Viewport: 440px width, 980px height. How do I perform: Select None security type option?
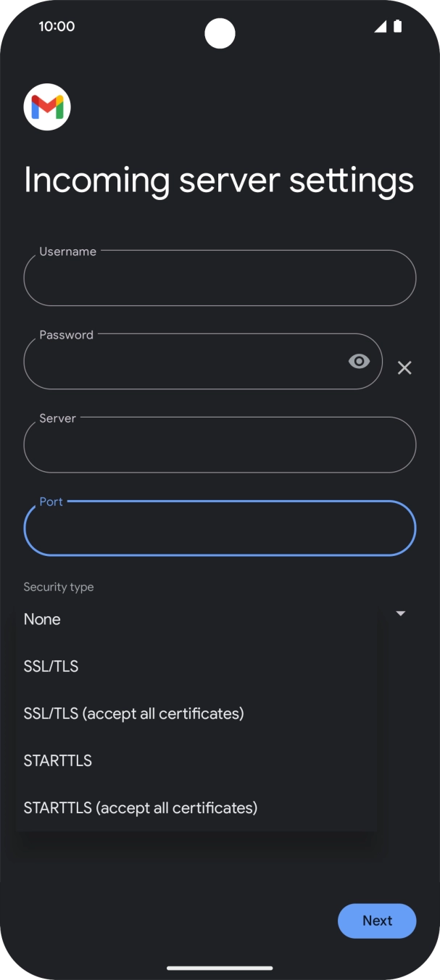(42, 619)
